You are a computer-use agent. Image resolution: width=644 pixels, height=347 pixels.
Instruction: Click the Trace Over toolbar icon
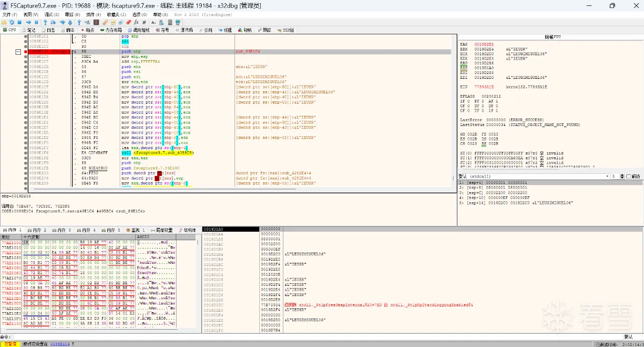70,23
